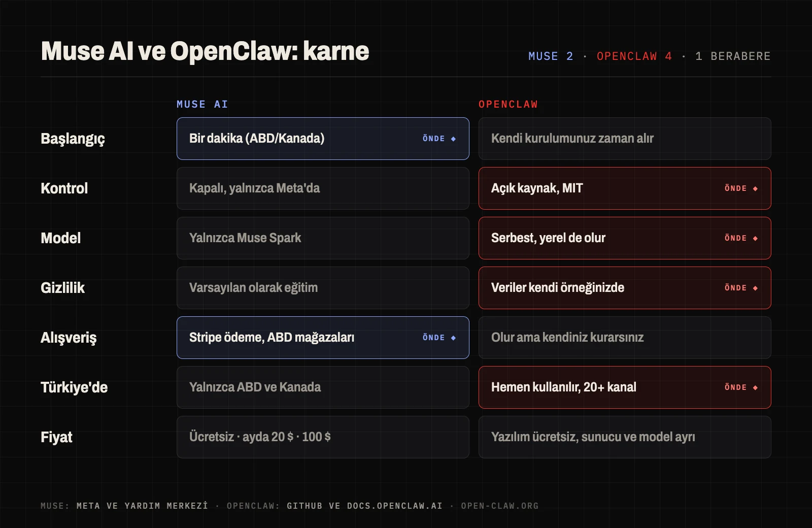
Task: Click the "Model" row label
Action: (x=60, y=238)
